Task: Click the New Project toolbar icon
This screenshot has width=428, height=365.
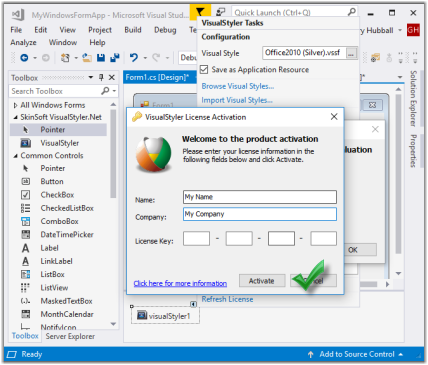Action: pyautogui.click(x=65, y=58)
